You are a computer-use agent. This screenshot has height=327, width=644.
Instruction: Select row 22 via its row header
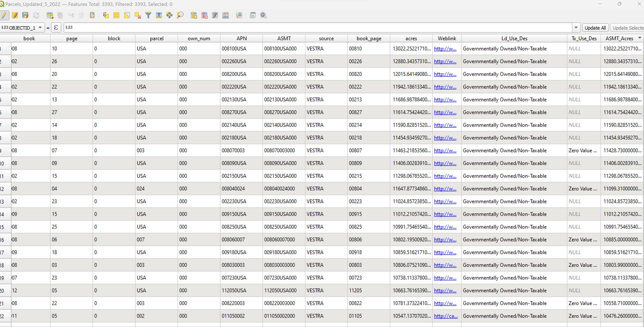tap(5, 316)
